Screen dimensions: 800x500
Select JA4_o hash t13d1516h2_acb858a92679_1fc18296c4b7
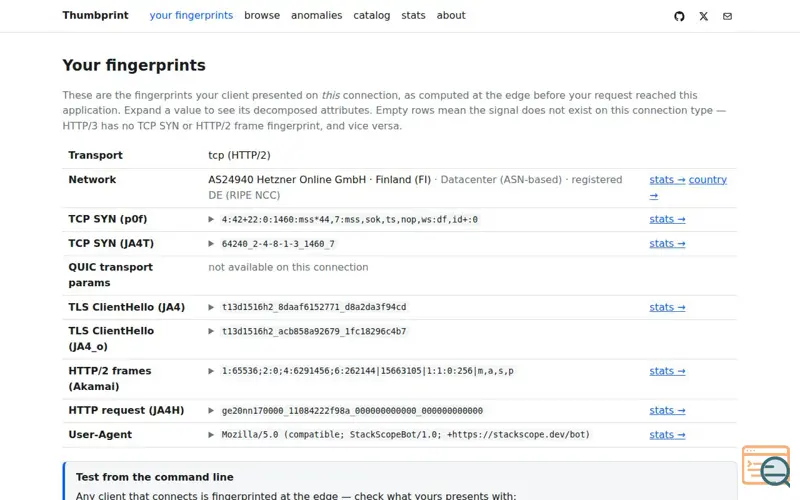(x=314, y=331)
